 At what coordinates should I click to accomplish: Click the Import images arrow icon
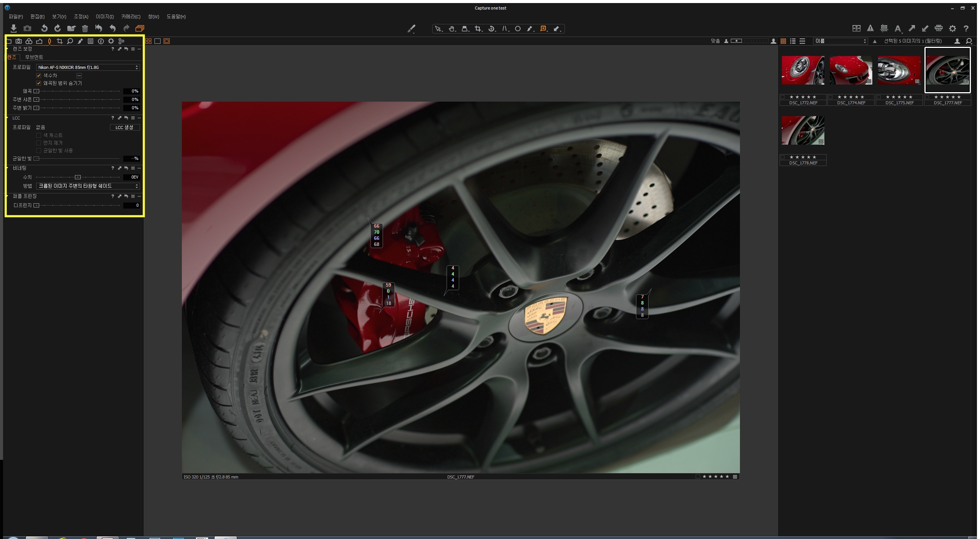14,28
